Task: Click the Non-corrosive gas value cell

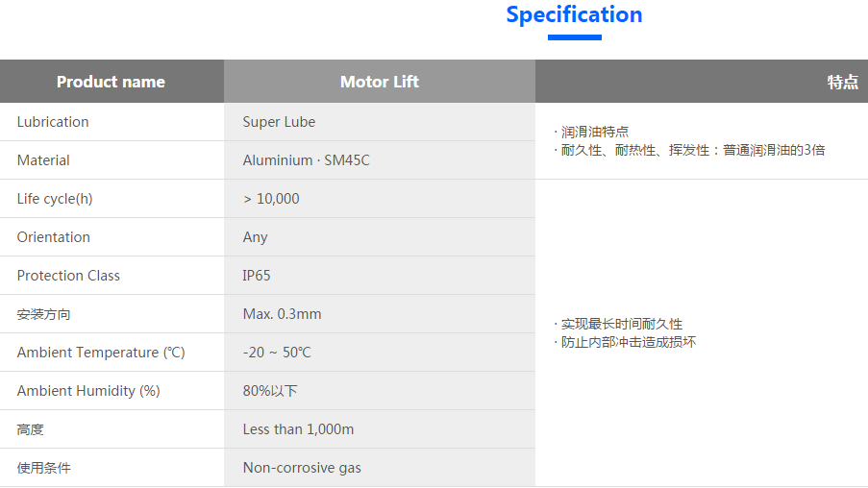Action: coord(302,468)
